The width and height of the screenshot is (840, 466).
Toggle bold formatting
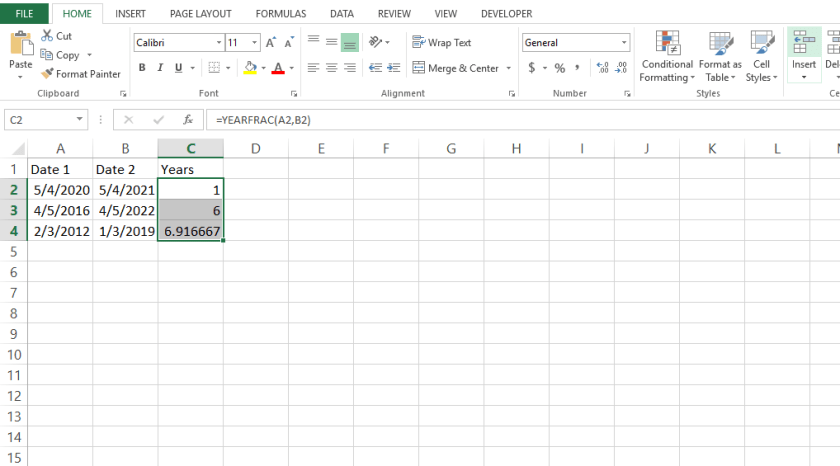142,68
